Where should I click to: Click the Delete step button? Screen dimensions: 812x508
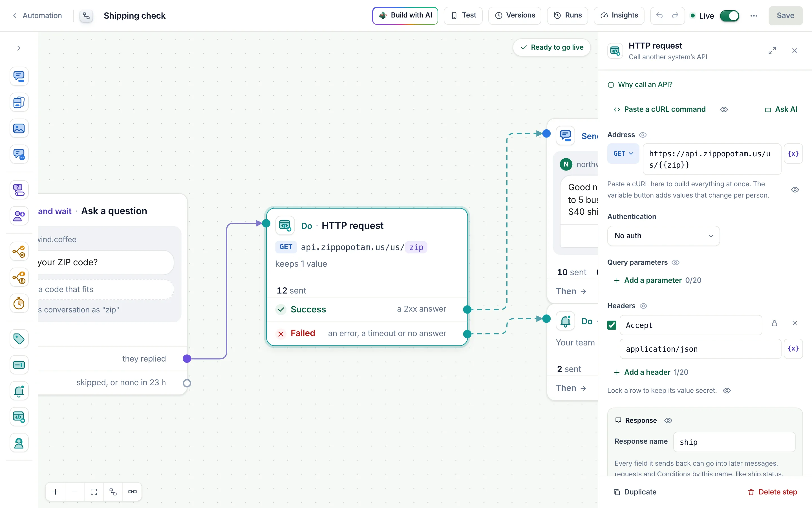click(x=773, y=492)
